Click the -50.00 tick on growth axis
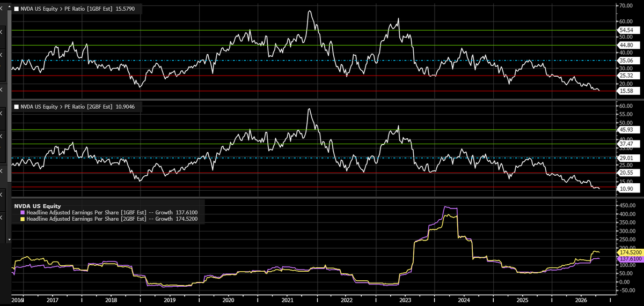644x306 pixels. [628, 290]
